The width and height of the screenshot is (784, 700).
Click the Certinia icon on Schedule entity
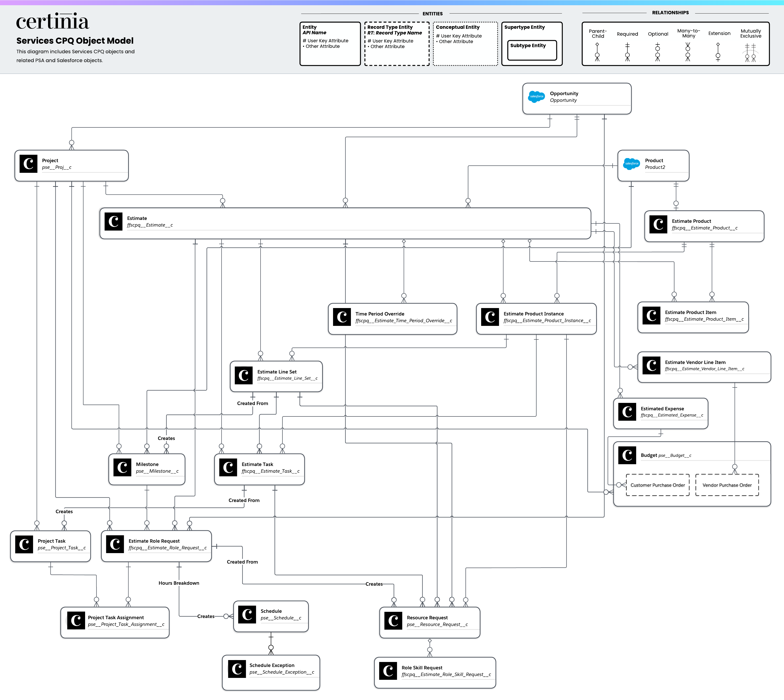(x=247, y=614)
